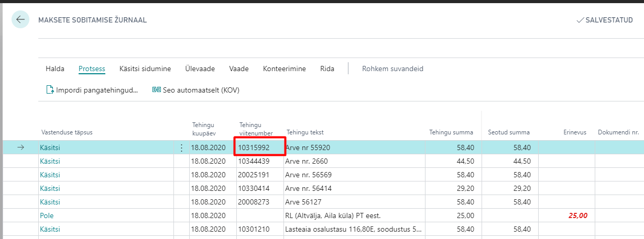Image resolution: width=644 pixels, height=239 pixels.
Task: Click Impordi pangatehingud import action
Action: coord(92,90)
